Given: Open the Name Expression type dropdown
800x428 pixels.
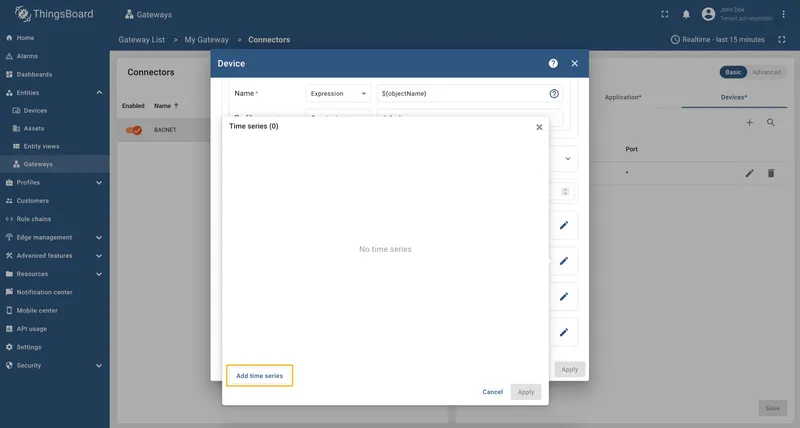Looking at the screenshot, I should pos(338,93).
